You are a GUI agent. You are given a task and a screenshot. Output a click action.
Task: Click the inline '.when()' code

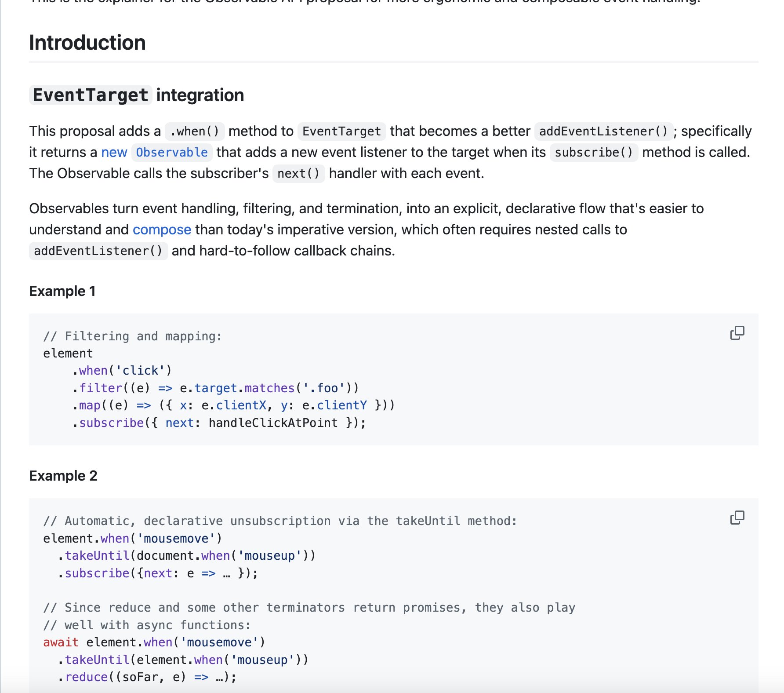(x=195, y=131)
